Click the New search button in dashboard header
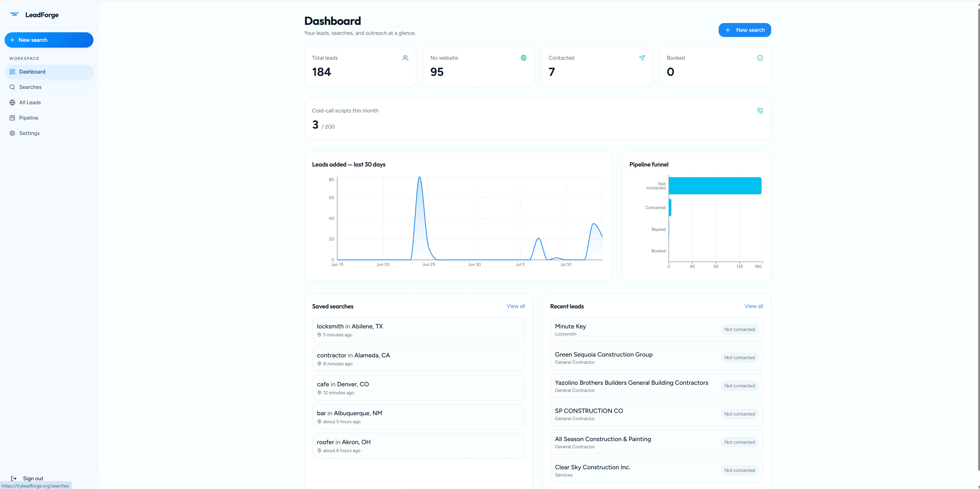This screenshot has width=980, height=489. 745,30
